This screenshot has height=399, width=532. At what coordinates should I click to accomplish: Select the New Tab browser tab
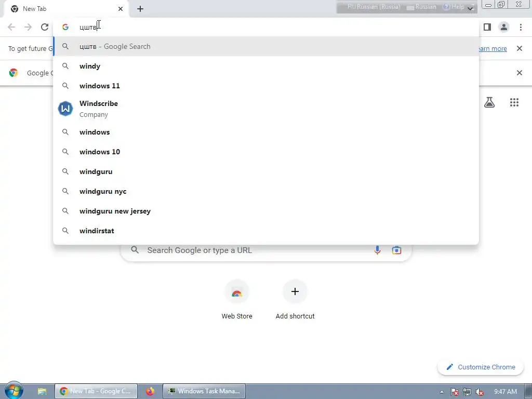click(66, 9)
